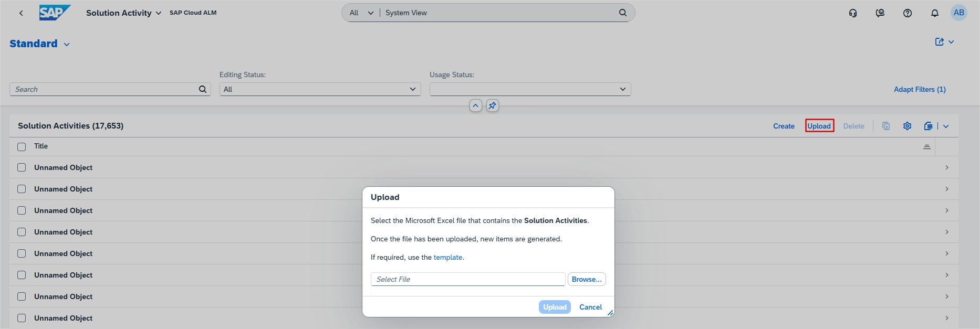
Task: Click the export to spreadsheet icon
Action: (929, 126)
